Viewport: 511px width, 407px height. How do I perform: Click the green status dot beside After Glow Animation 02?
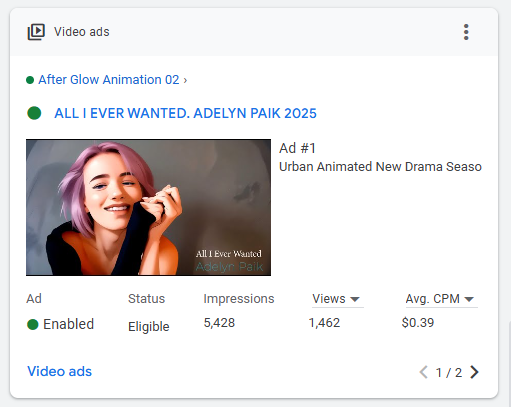30,80
